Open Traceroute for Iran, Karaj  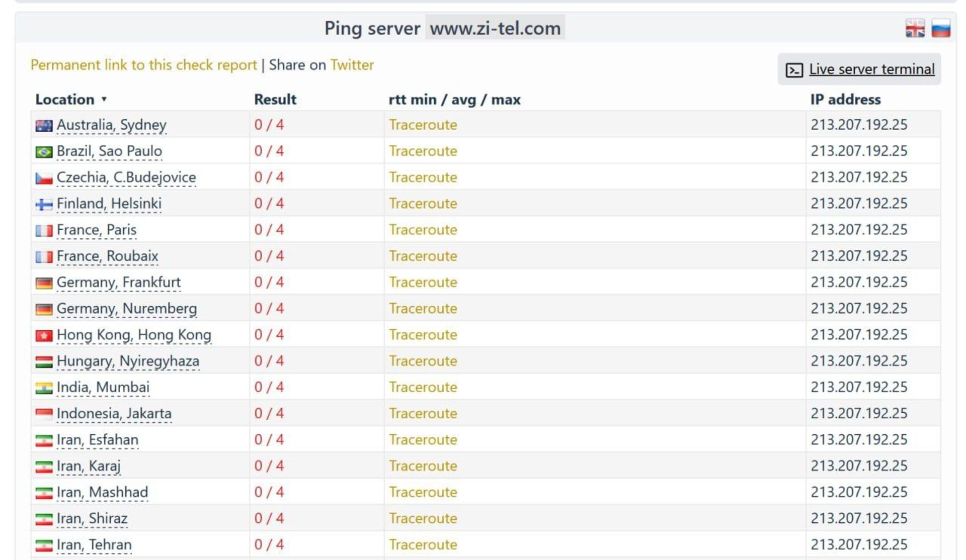(423, 465)
